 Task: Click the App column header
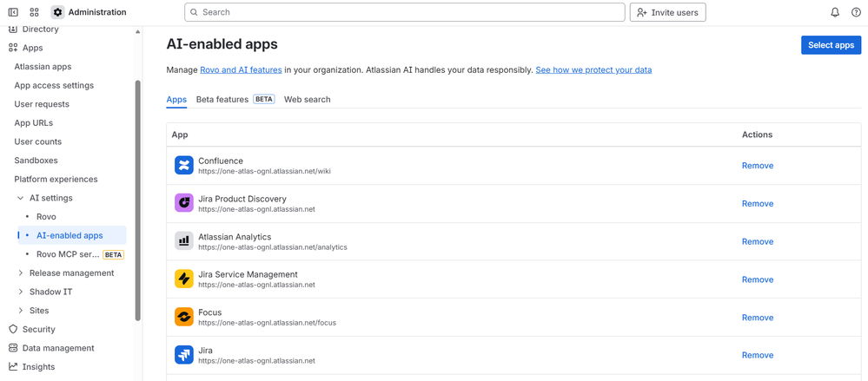179,135
